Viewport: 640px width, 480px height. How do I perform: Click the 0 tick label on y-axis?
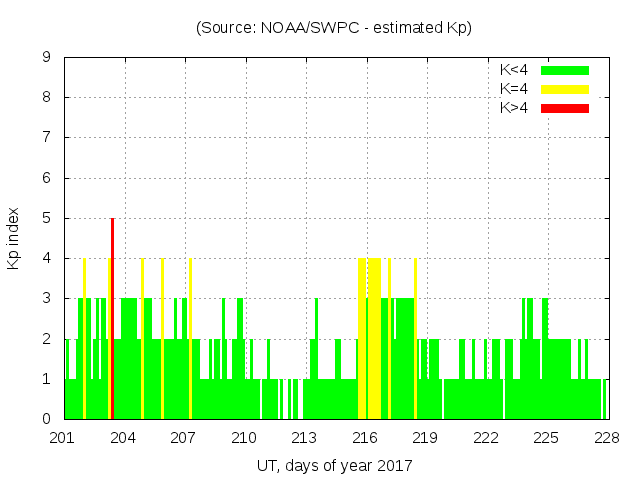(x=47, y=419)
